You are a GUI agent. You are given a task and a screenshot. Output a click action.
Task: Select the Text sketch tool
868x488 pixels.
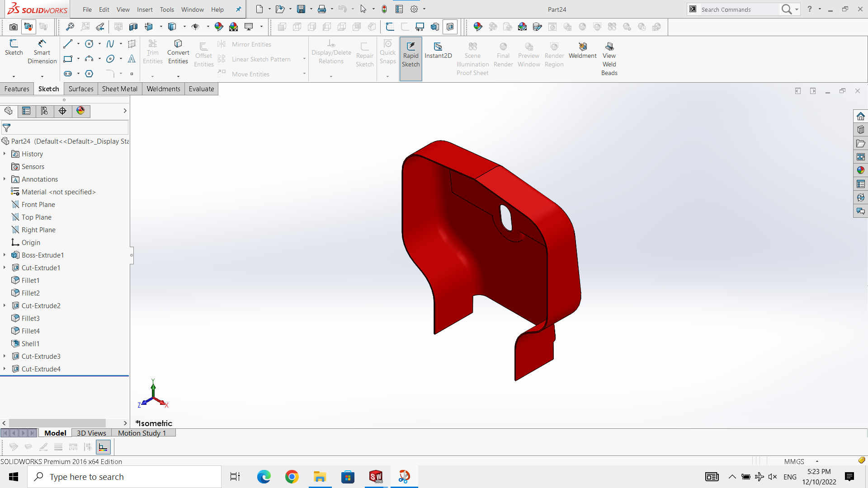point(132,59)
